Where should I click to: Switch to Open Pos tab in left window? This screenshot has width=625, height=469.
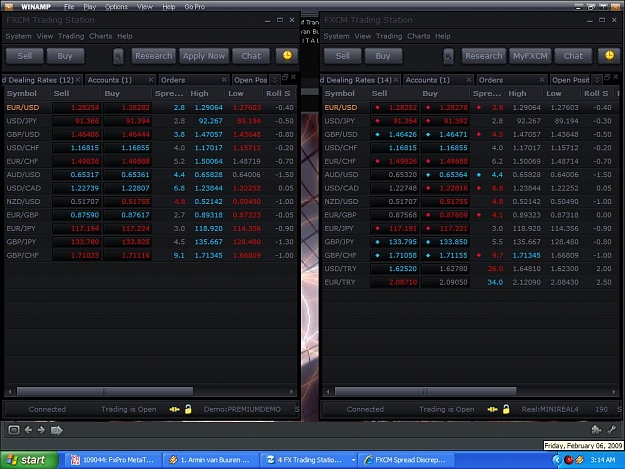click(251, 80)
